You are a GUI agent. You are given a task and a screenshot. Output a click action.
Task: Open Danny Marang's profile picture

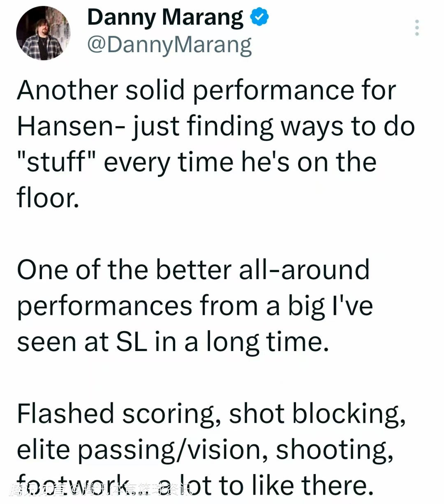(43, 33)
